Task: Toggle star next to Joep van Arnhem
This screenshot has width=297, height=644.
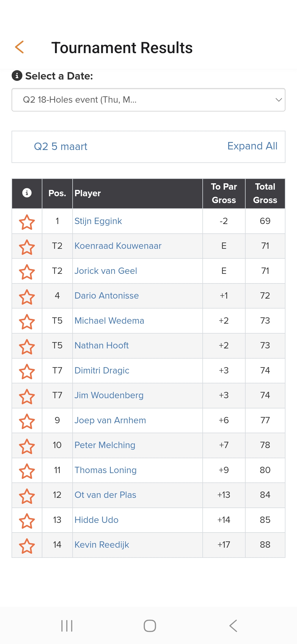Action: coord(27,421)
